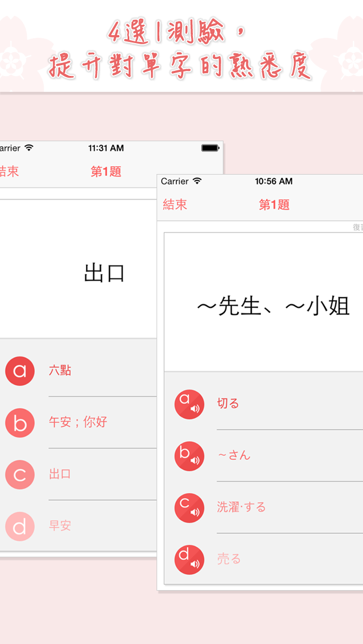
Task: Choose circle option b beside 午安；你好
Action: (20, 423)
